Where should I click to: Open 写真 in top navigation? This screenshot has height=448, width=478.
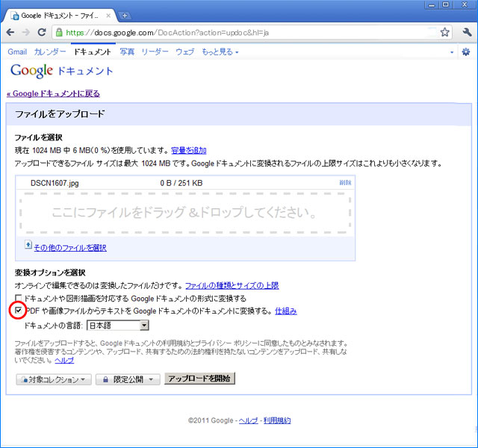[127, 52]
